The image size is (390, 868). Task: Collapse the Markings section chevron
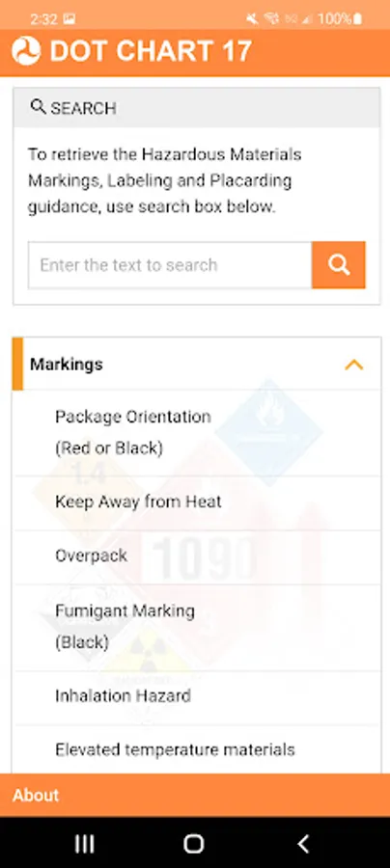click(x=354, y=365)
